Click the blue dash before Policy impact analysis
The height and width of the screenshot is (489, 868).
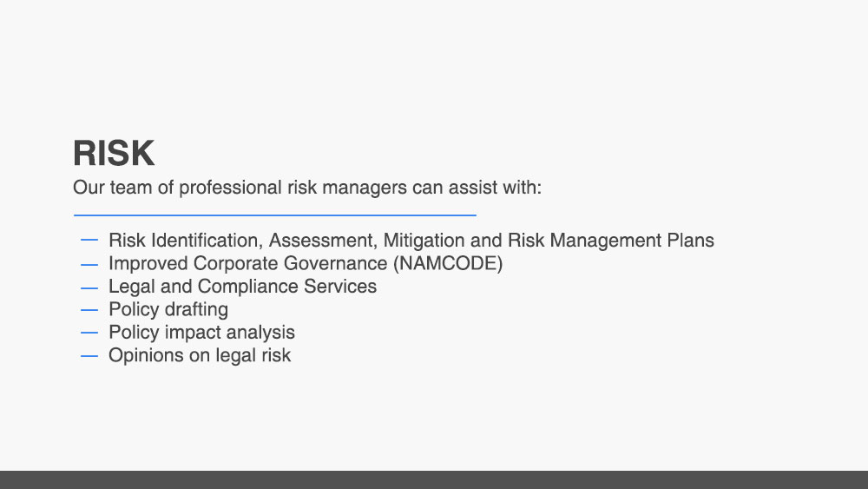tap(89, 333)
